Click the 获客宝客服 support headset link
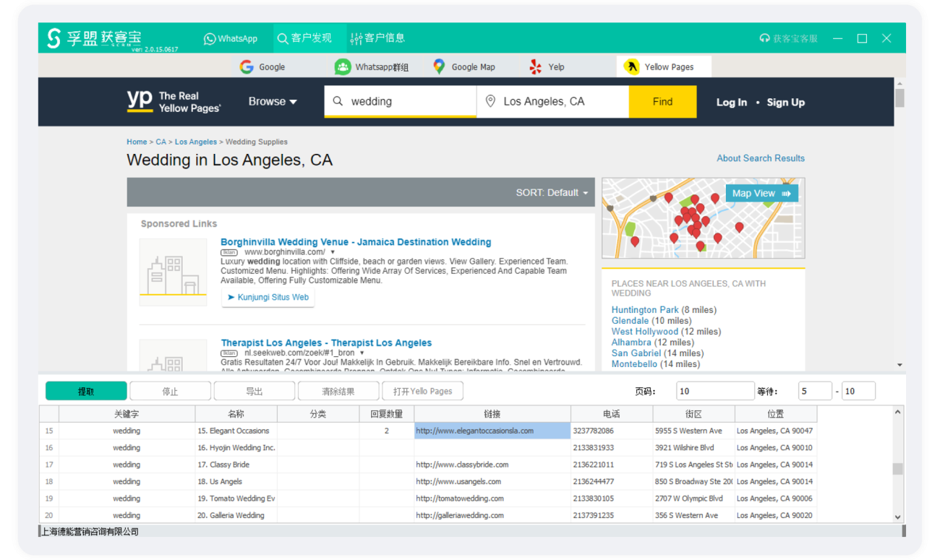The image size is (940, 560). [x=788, y=38]
